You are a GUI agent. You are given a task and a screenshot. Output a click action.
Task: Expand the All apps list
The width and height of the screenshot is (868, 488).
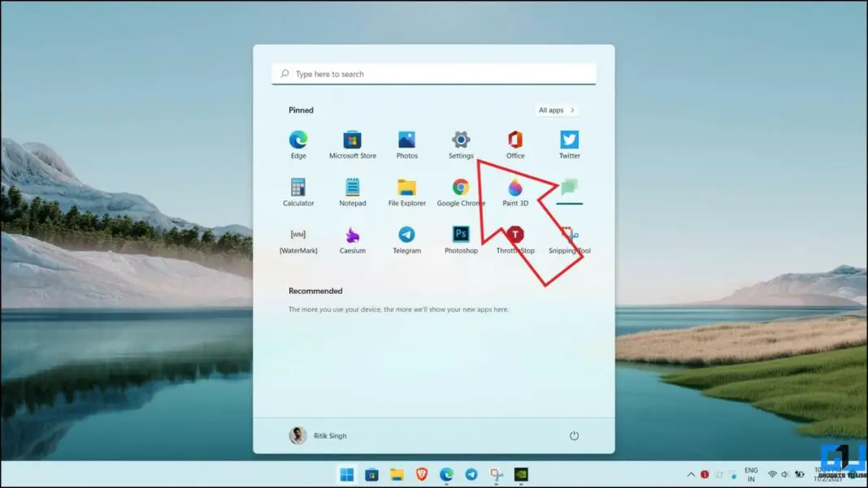point(556,110)
